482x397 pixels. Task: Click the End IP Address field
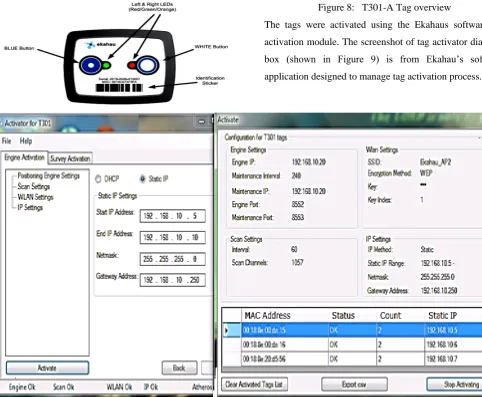coord(172,237)
